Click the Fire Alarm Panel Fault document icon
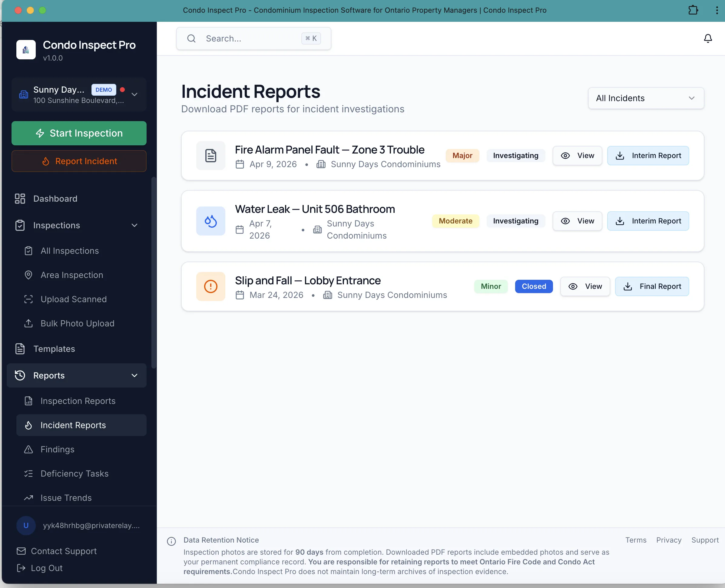The width and height of the screenshot is (725, 588). [x=211, y=156]
